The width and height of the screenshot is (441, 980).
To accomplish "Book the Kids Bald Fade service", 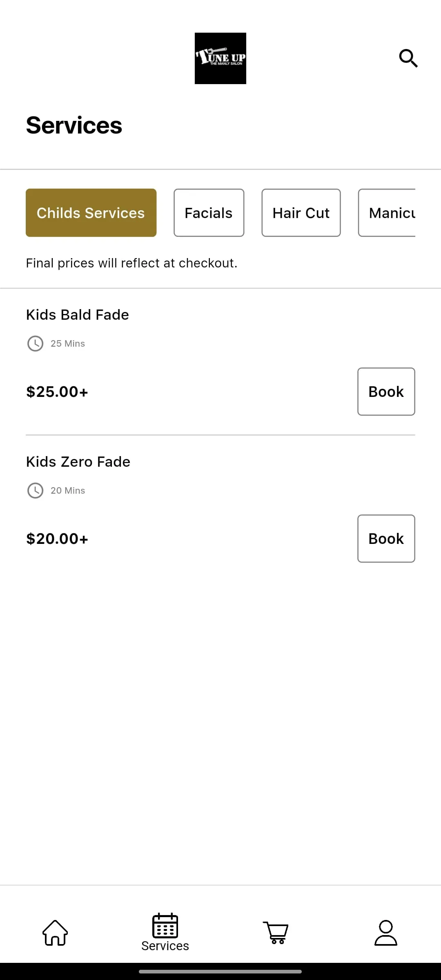I will pyautogui.click(x=386, y=392).
